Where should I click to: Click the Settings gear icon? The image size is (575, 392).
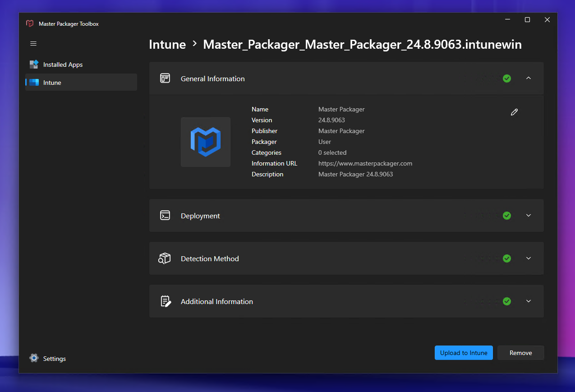coord(34,358)
